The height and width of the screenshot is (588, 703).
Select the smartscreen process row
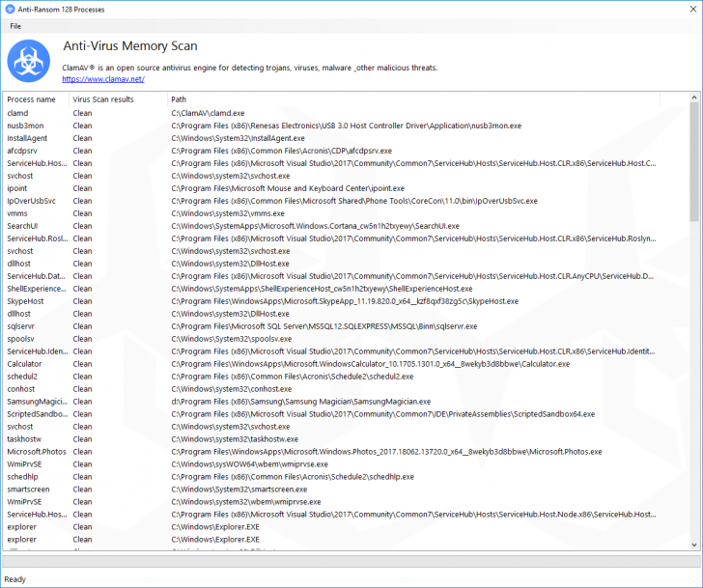(332, 490)
